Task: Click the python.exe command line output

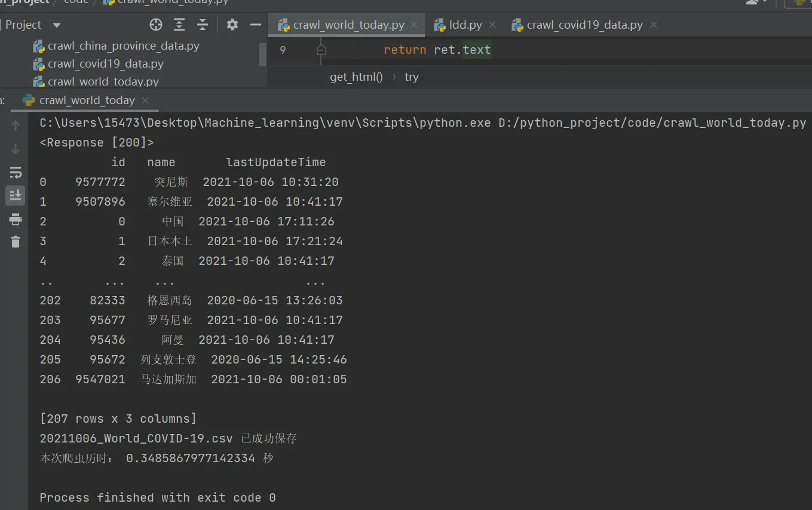Action: coord(423,123)
